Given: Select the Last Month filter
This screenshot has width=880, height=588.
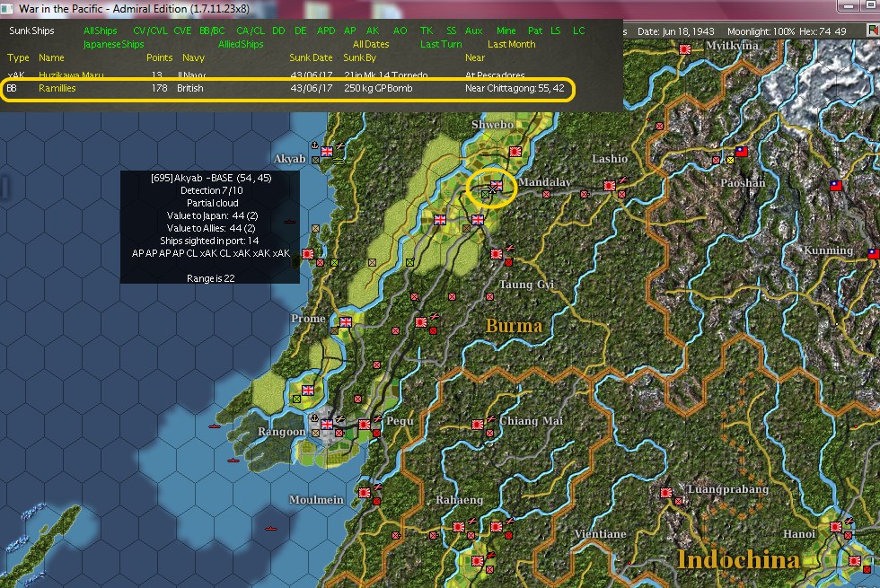Looking at the screenshot, I should [x=511, y=44].
